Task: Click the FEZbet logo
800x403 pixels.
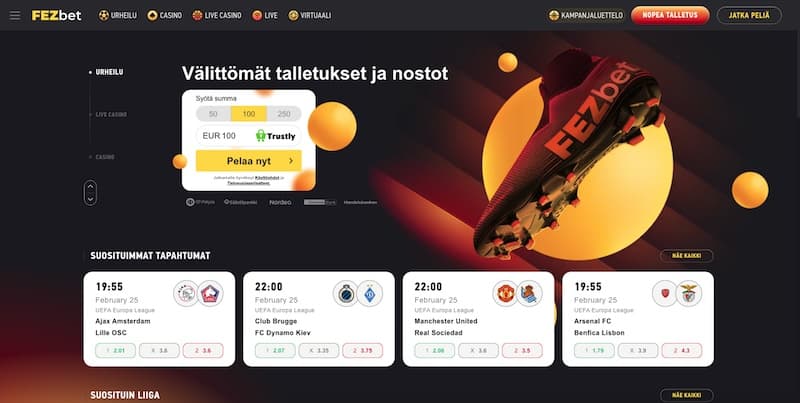Action: [56, 16]
